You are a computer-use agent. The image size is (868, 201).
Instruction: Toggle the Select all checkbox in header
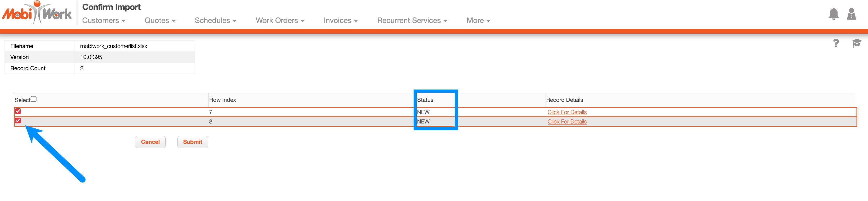click(34, 99)
